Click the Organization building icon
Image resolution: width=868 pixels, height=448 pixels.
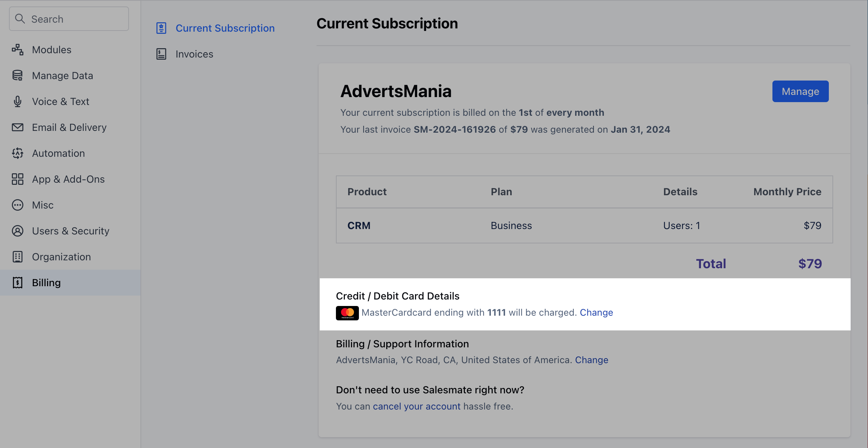coord(17,257)
